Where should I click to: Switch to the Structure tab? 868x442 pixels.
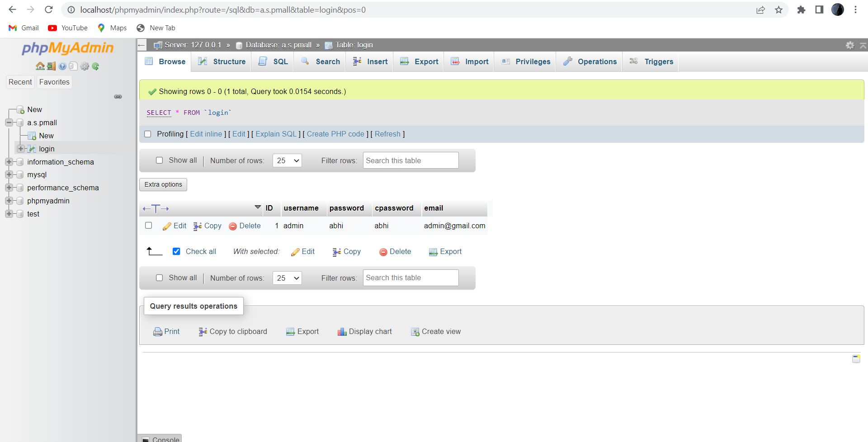pos(222,61)
